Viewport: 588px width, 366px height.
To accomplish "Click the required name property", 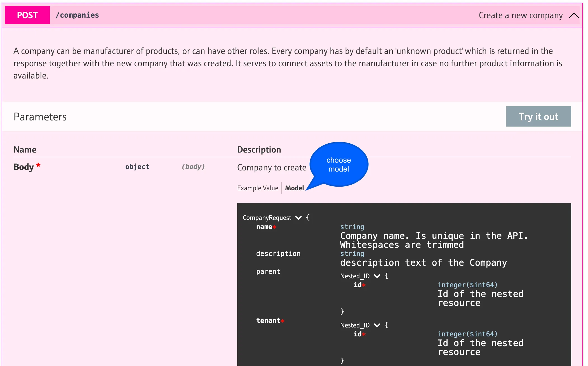I will [x=264, y=227].
